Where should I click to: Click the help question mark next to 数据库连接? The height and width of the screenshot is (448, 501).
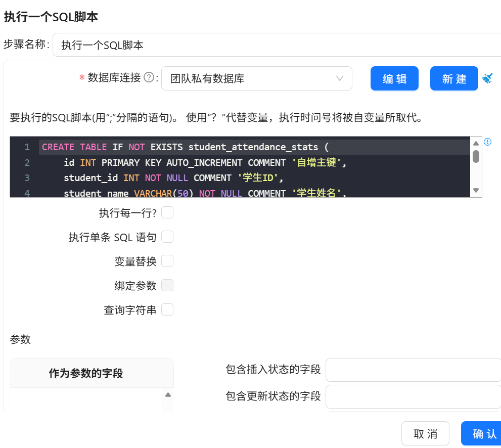[x=149, y=77]
